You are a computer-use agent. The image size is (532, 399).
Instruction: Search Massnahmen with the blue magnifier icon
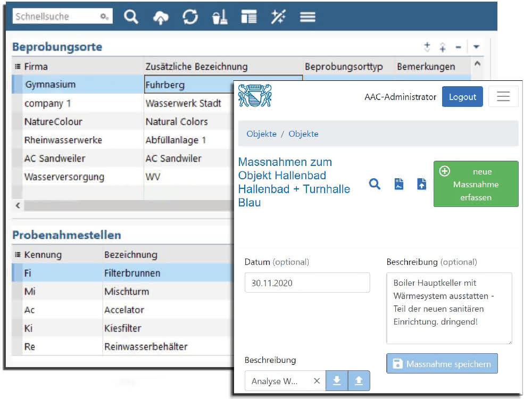[375, 184]
